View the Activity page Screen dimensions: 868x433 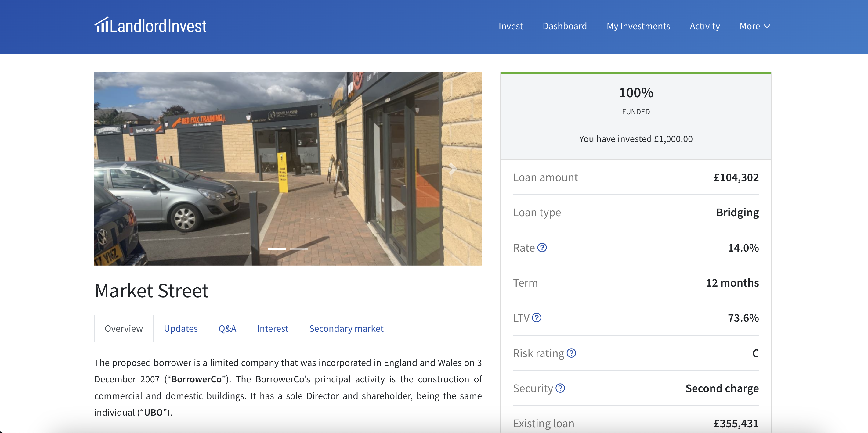705,26
